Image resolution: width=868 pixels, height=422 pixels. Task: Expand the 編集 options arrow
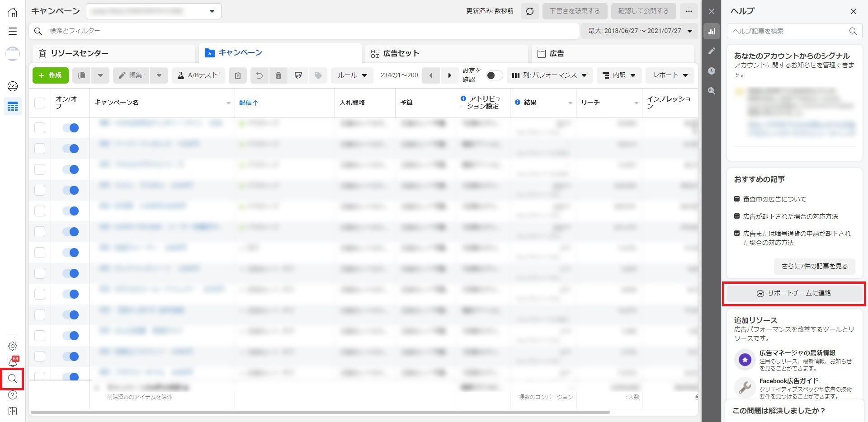point(159,75)
